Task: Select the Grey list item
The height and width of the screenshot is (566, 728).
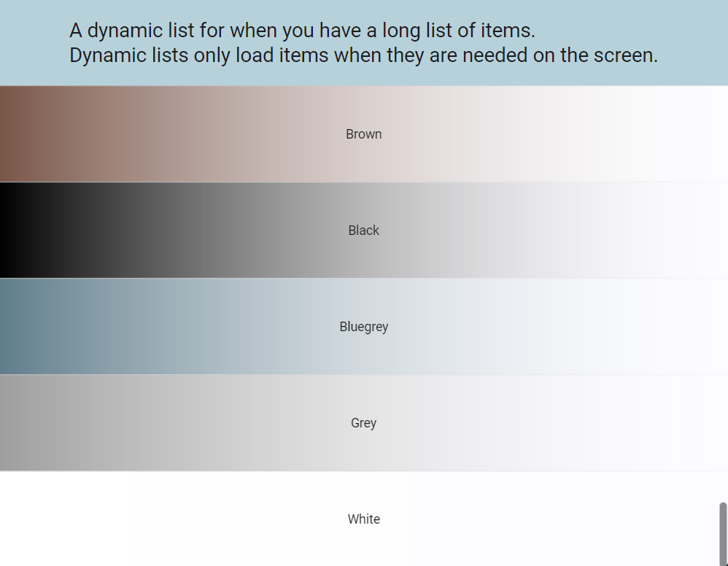Action: tap(364, 422)
